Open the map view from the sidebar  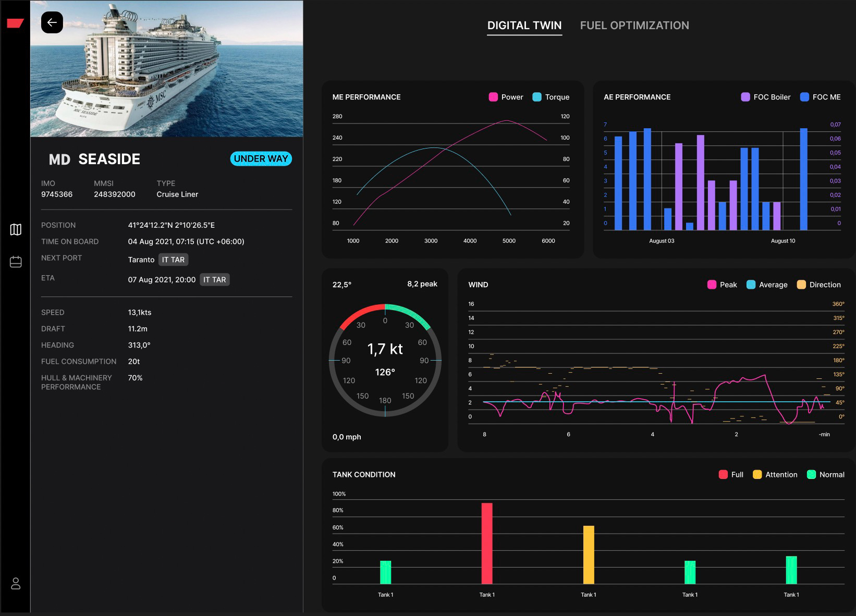click(x=16, y=229)
